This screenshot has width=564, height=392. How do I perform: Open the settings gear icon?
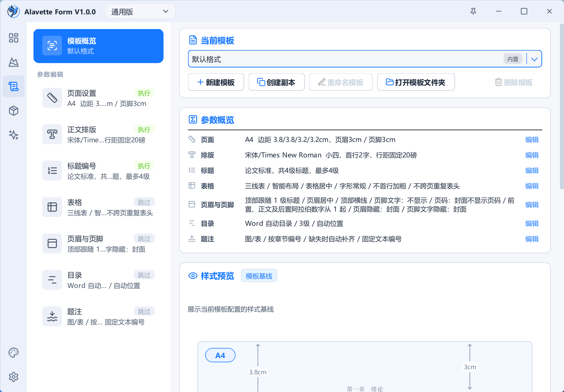tap(14, 377)
